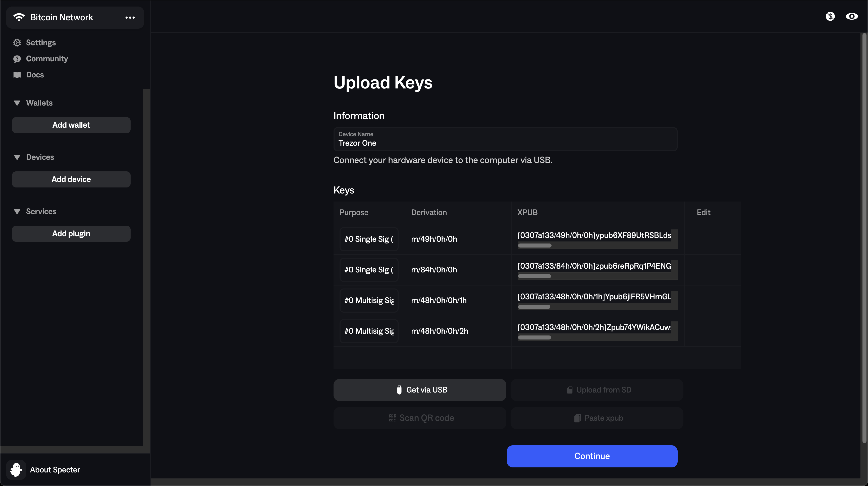Click the Specter ghost logo icon
Image resolution: width=868 pixels, height=486 pixels.
pyautogui.click(x=16, y=469)
